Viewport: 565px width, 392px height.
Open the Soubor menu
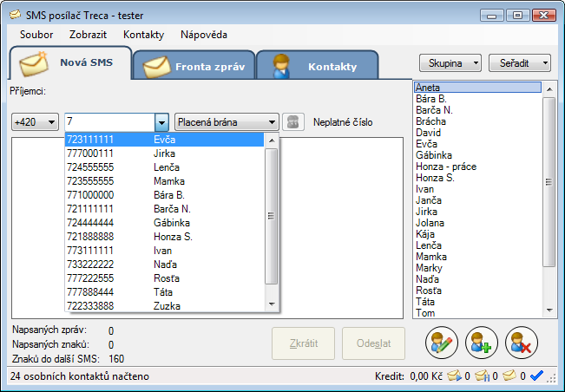tap(36, 35)
